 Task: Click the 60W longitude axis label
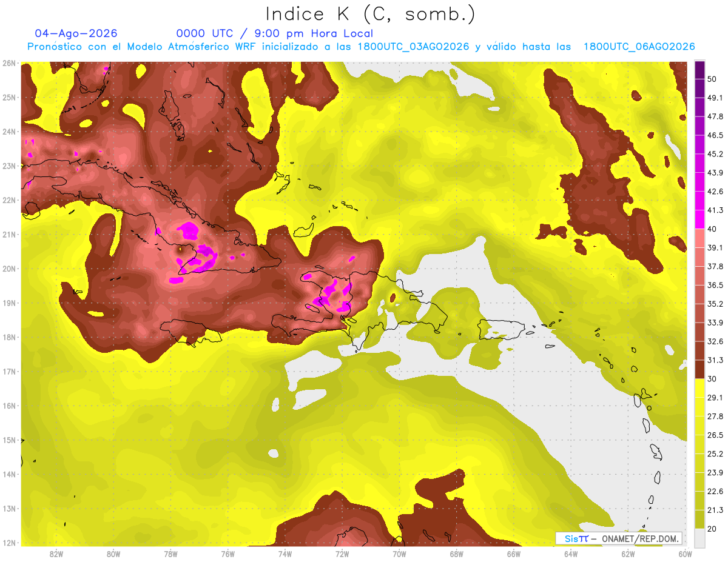tap(684, 554)
